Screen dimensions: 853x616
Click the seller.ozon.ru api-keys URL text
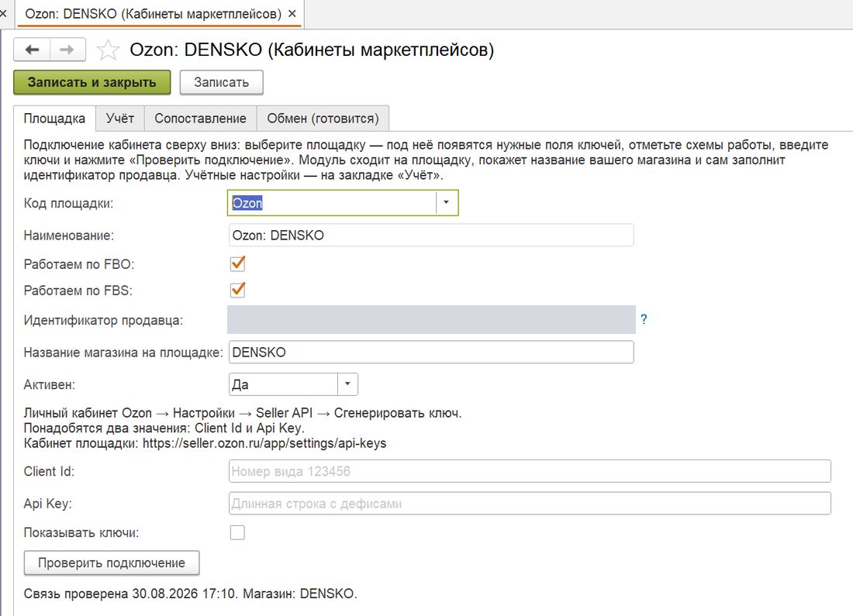264,443
